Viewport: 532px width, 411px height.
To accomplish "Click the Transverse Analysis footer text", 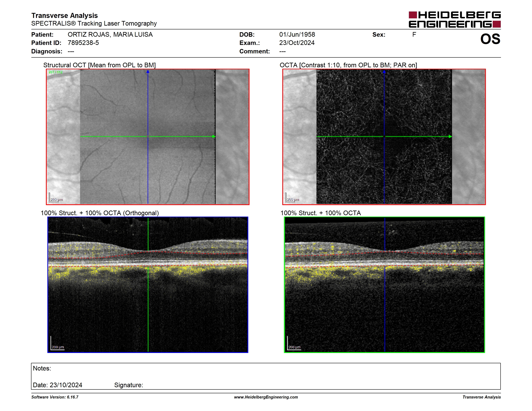I will (x=482, y=397).
